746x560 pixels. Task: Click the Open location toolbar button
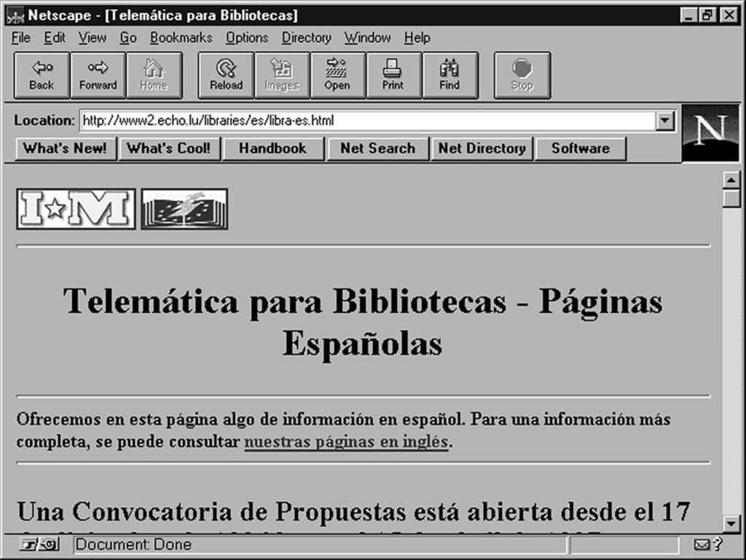pos(338,76)
